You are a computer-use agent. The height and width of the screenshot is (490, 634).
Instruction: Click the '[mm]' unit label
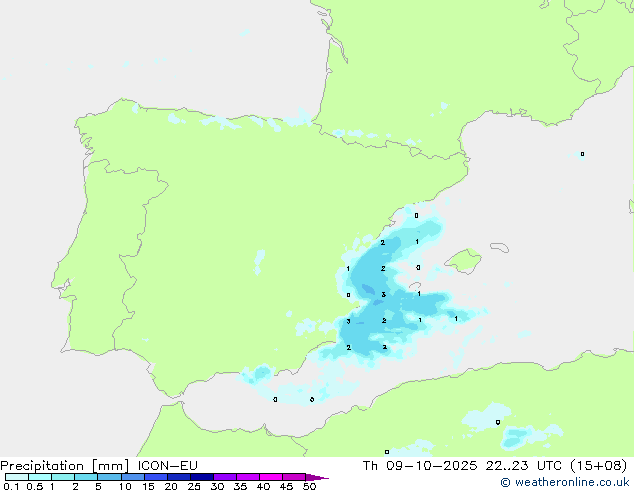tap(111, 466)
